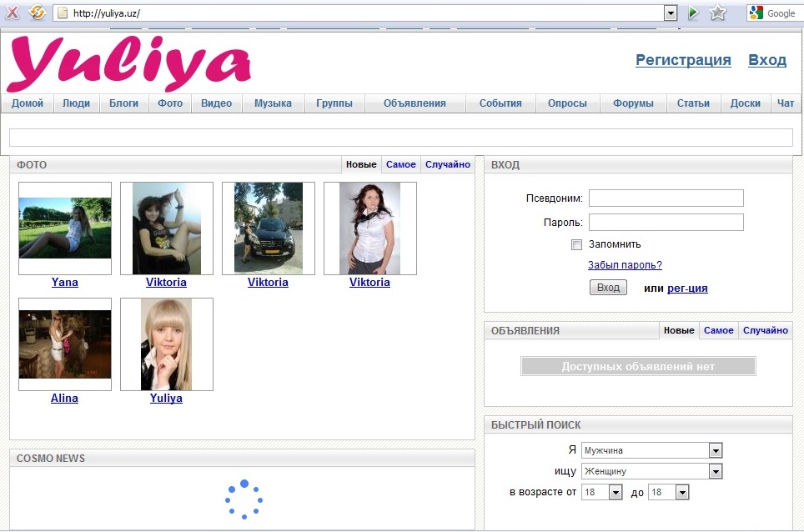
Task: Open the age до dropdown
Action: point(668,492)
